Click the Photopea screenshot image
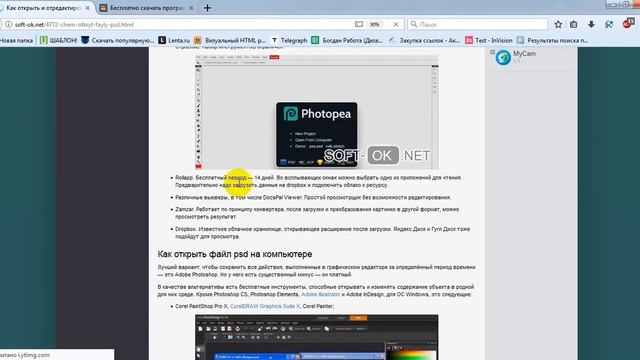 click(x=317, y=112)
